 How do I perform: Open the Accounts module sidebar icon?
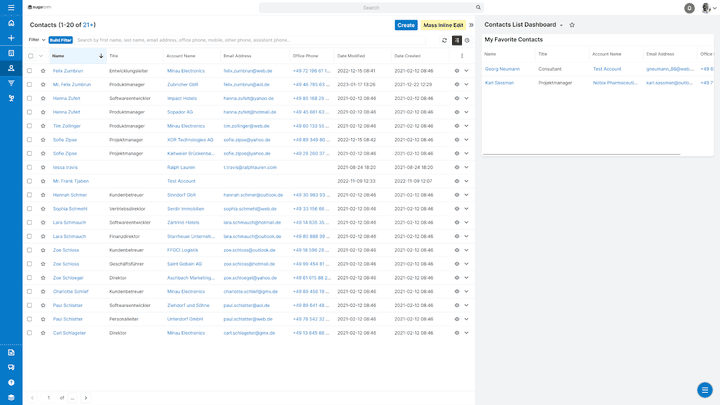(x=11, y=53)
